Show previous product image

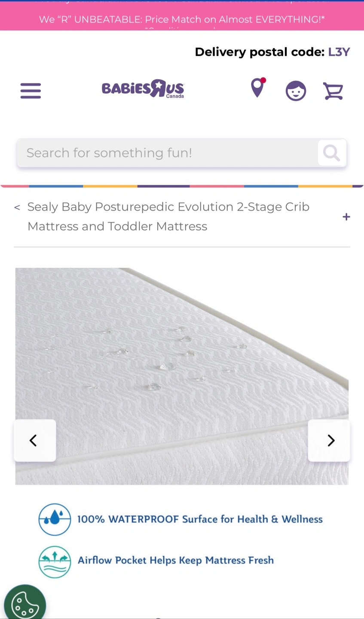click(35, 441)
